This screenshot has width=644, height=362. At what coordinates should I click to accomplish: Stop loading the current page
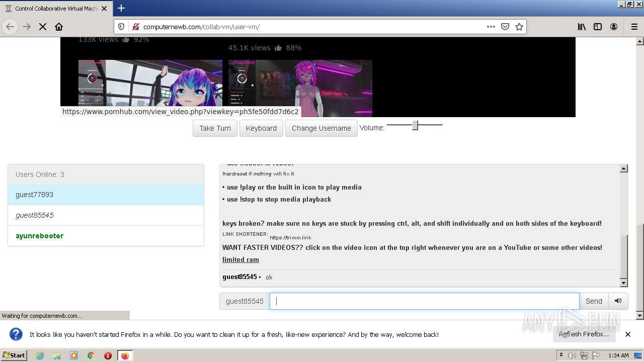point(43,27)
